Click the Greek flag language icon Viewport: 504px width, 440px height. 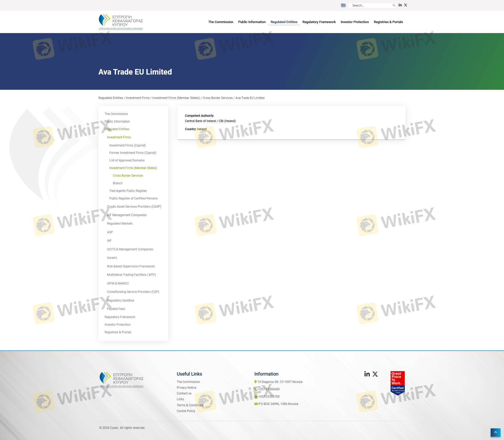(343, 5)
